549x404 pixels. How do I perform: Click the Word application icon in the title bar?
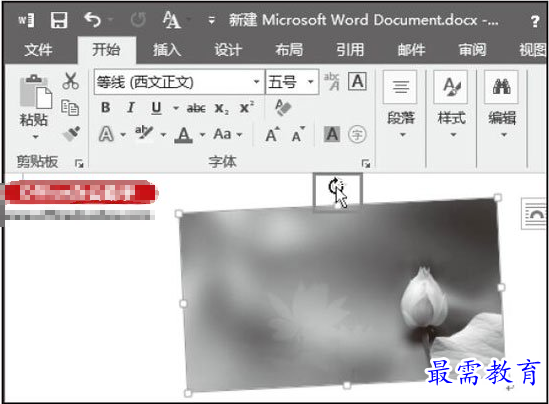pos(26,20)
